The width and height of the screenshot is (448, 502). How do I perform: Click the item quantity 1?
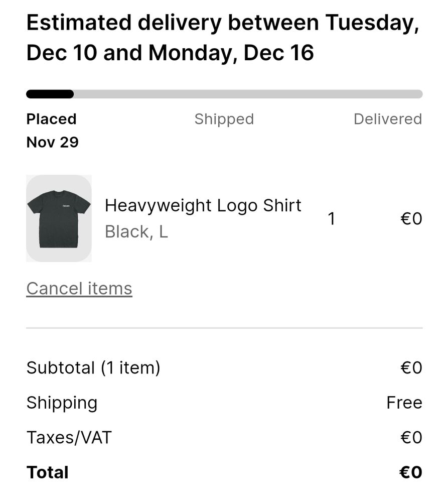(332, 219)
